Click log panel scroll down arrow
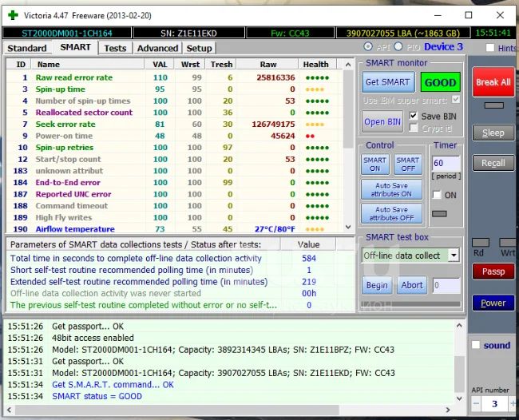 459,398
